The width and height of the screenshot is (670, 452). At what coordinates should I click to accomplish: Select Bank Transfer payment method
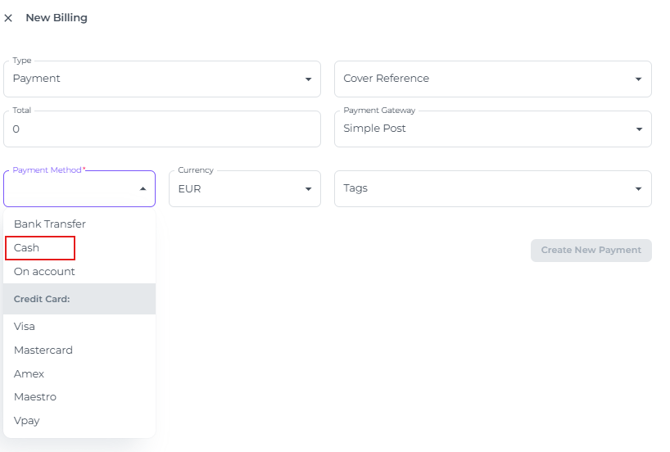point(50,224)
